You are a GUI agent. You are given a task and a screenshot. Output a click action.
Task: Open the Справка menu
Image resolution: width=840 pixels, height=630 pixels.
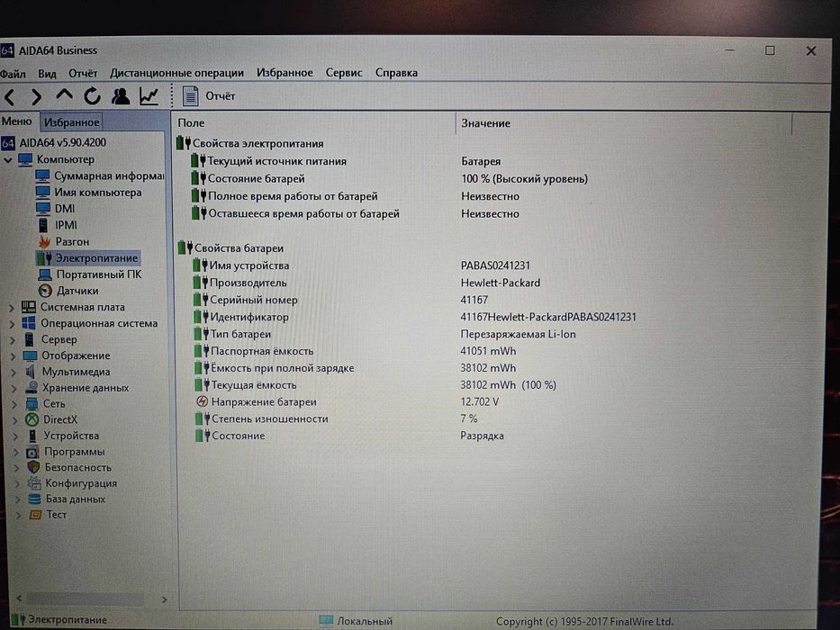pos(396,72)
